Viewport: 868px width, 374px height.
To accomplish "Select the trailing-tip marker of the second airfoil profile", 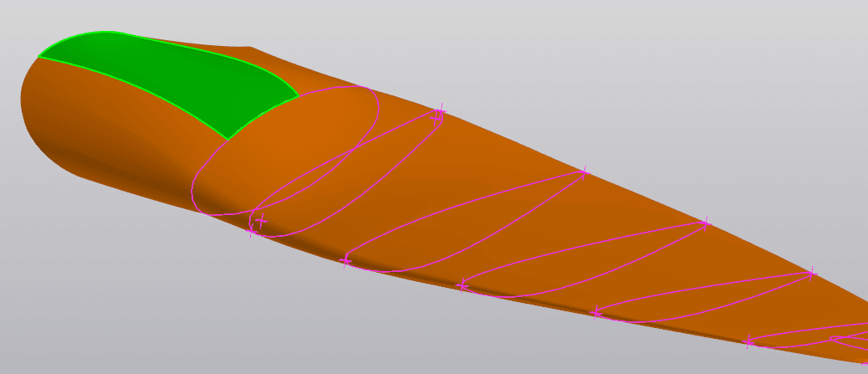I will pyautogui.click(x=583, y=172).
